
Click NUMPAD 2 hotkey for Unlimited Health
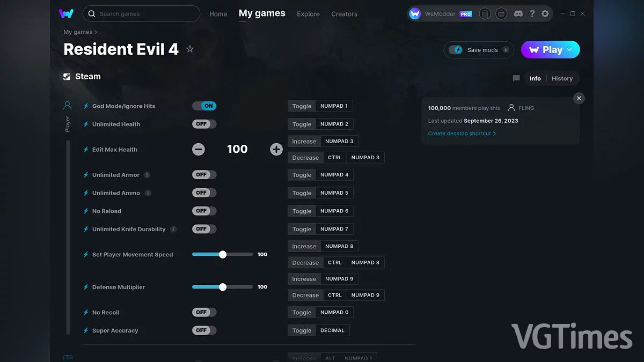click(x=334, y=124)
